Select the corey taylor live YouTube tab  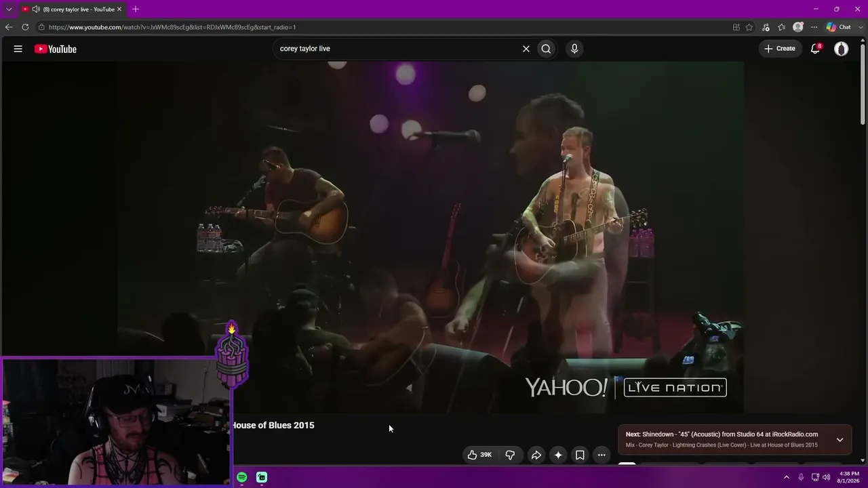point(71,9)
